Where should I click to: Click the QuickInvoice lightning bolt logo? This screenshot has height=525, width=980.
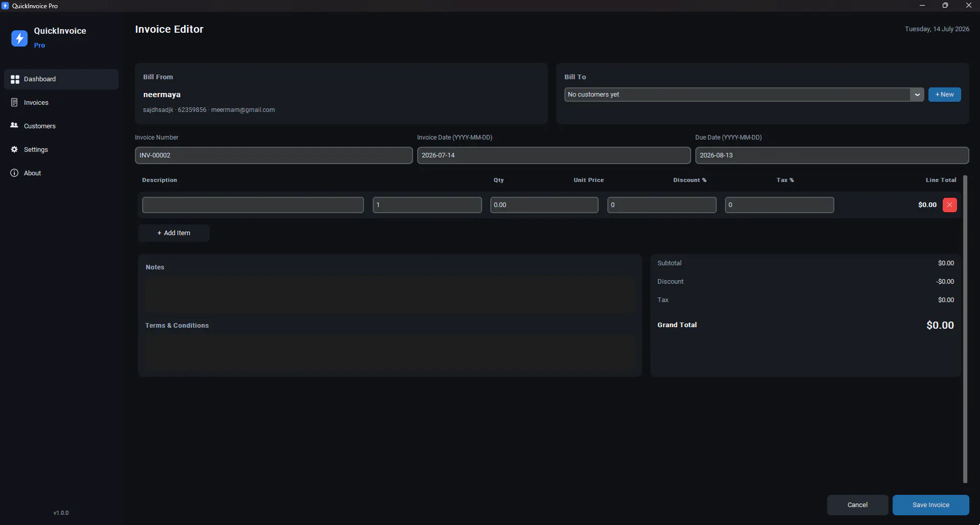point(19,38)
